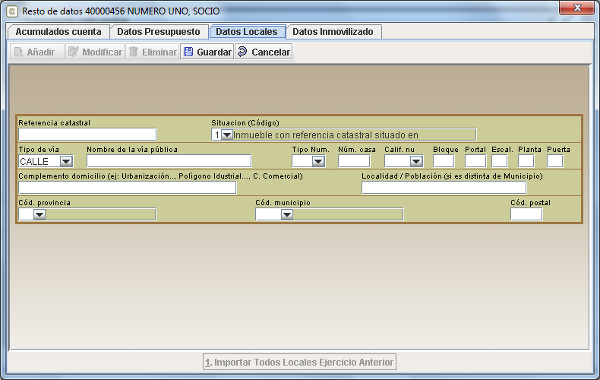Screen dimensions: 600x380
Task: Select the Datos Locales tab
Action: point(247,32)
